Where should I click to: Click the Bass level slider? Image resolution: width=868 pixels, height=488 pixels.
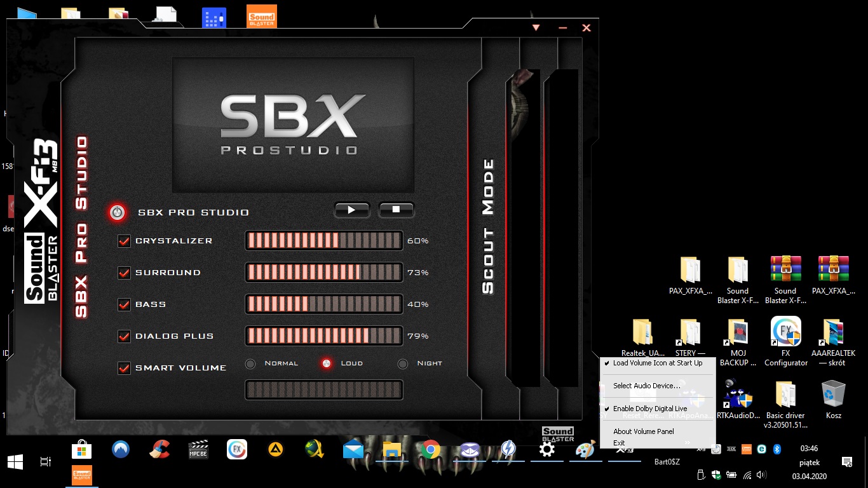point(324,304)
